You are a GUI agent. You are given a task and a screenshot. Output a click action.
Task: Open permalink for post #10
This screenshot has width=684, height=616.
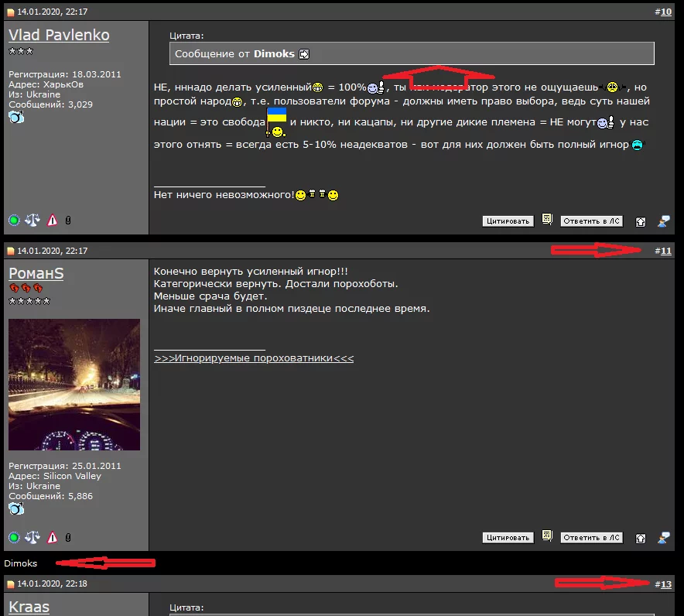[x=665, y=12]
